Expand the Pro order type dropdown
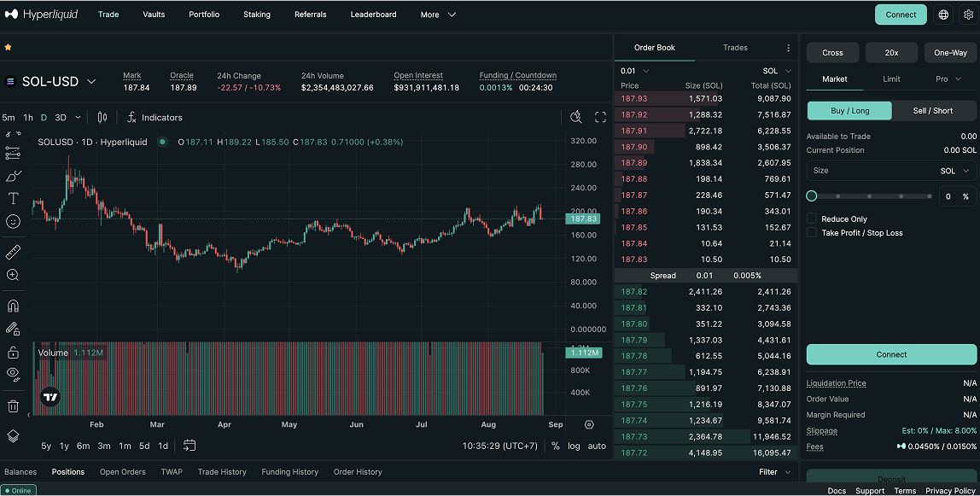The width and height of the screenshot is (980, 496). click(948, 79)
